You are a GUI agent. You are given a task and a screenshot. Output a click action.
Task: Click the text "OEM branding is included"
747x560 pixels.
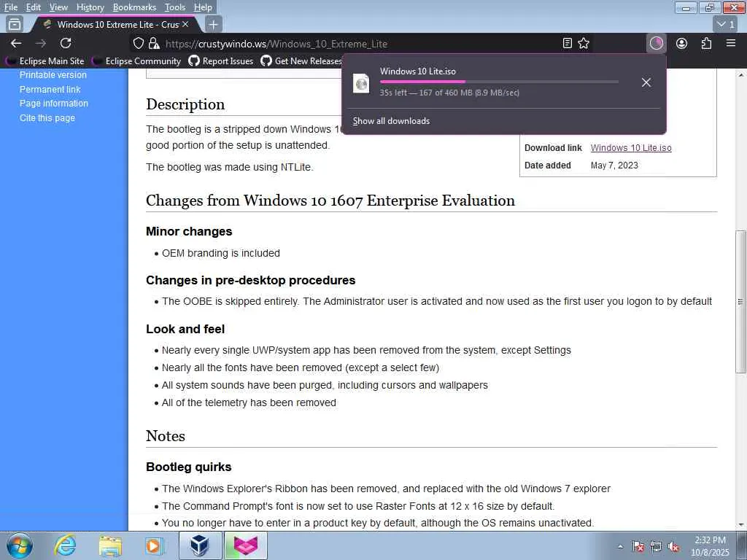[221, 253]
